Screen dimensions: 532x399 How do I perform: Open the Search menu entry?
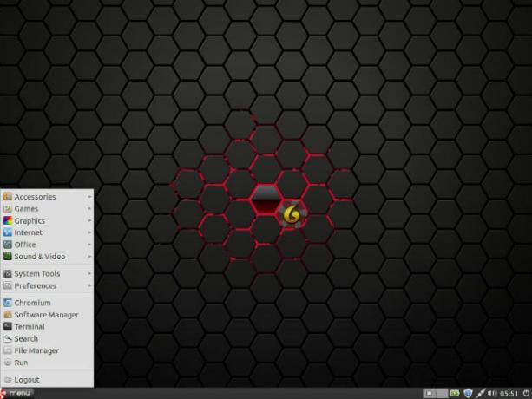click(x=47, y=338)
